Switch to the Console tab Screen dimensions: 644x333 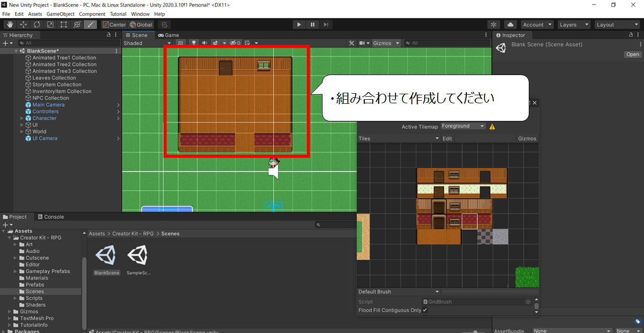tap(51, 217)
